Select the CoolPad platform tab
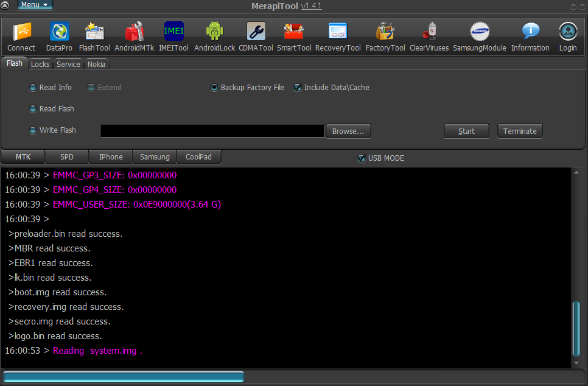Image resolution: width=588 pixels, height=386 pixels. coord(198,157)
